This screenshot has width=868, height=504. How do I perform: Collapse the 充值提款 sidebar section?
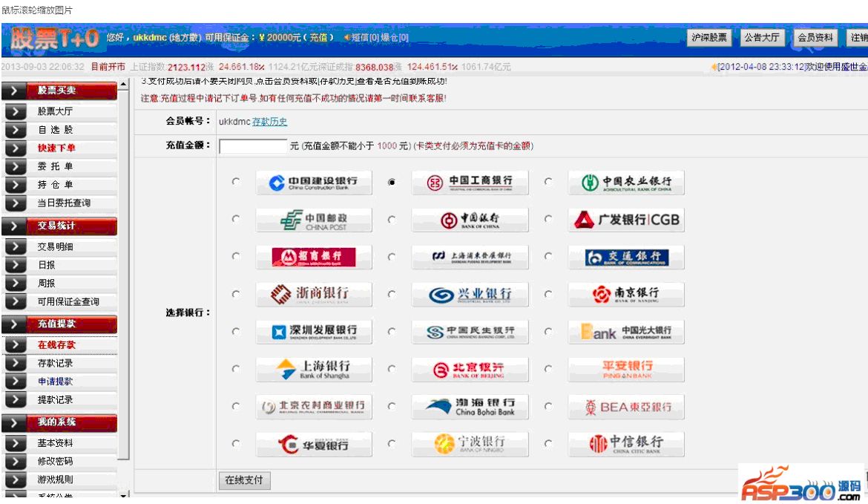pos(59,324)
